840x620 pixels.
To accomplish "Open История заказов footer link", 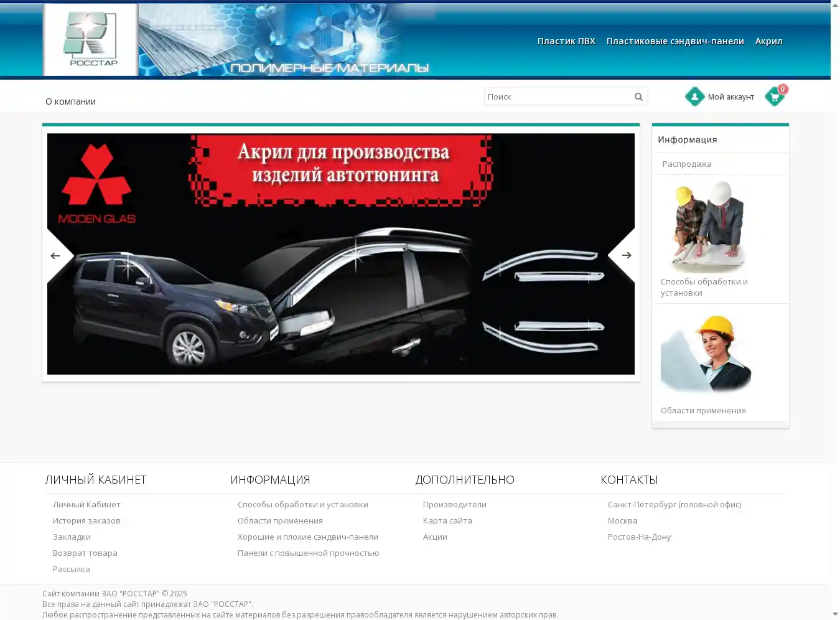I will [86, 520].
